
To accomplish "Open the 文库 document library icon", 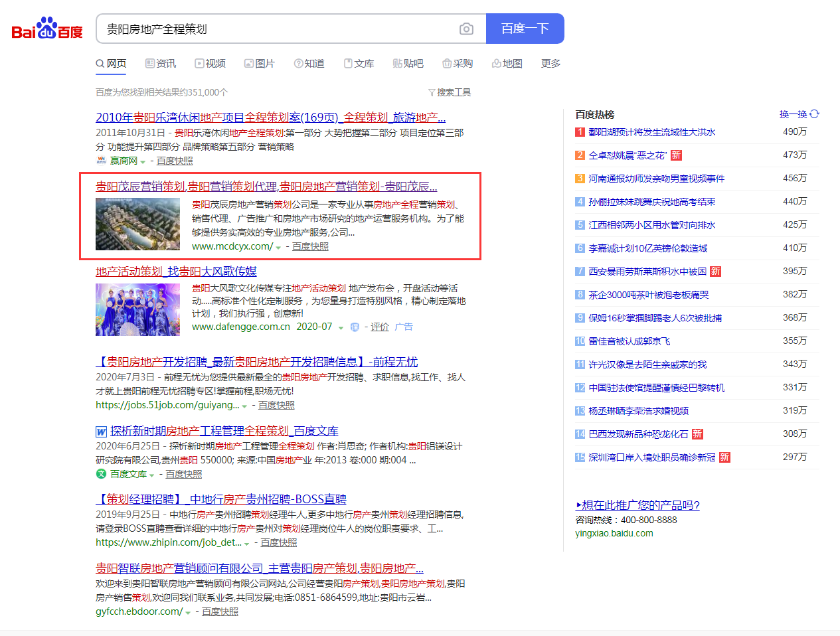I will click(x=347, y=62).
